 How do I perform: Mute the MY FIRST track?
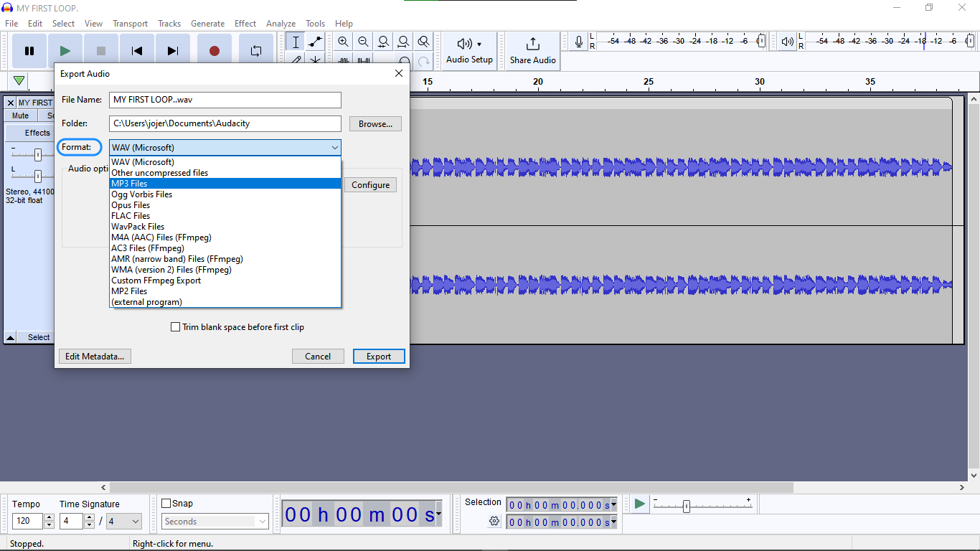pos(19,116)
